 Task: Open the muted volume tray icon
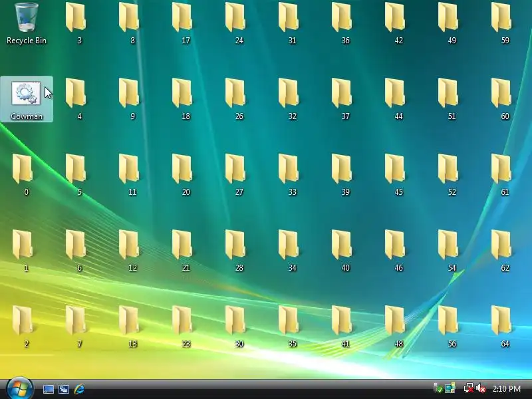point(481,388)
